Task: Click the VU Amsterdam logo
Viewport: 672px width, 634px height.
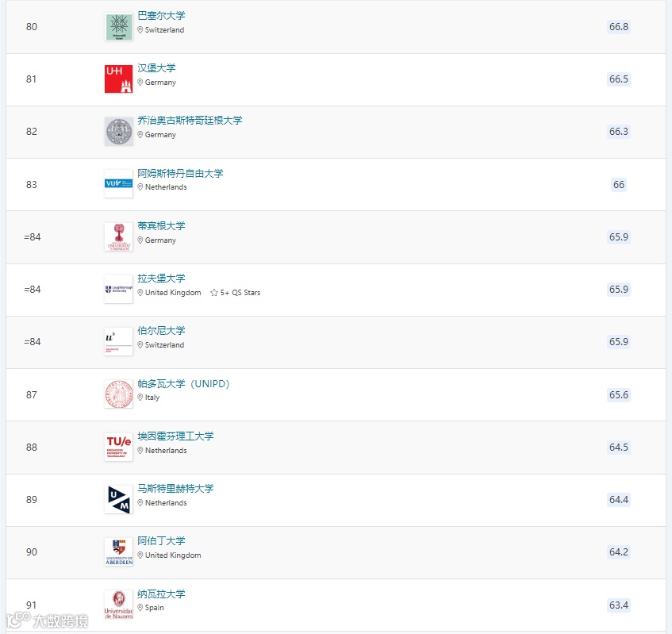Action: [x=119, y=183]
